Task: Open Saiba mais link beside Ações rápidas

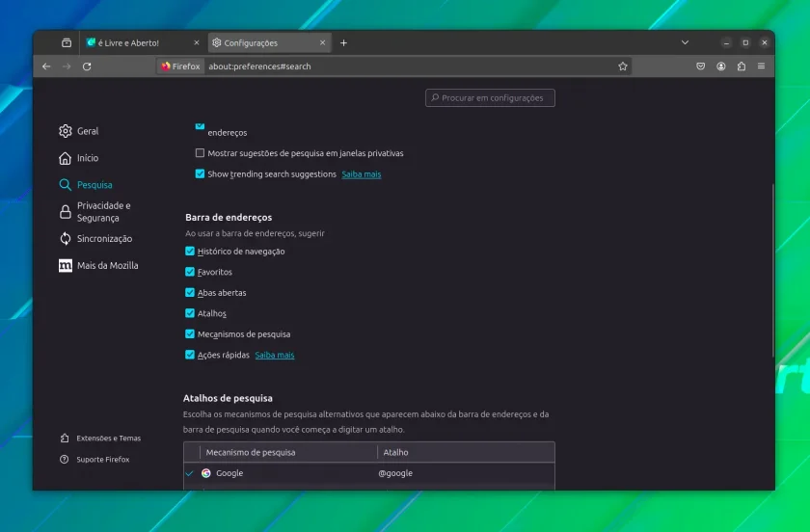Action: pyautogui.click(x=274, y=355)
